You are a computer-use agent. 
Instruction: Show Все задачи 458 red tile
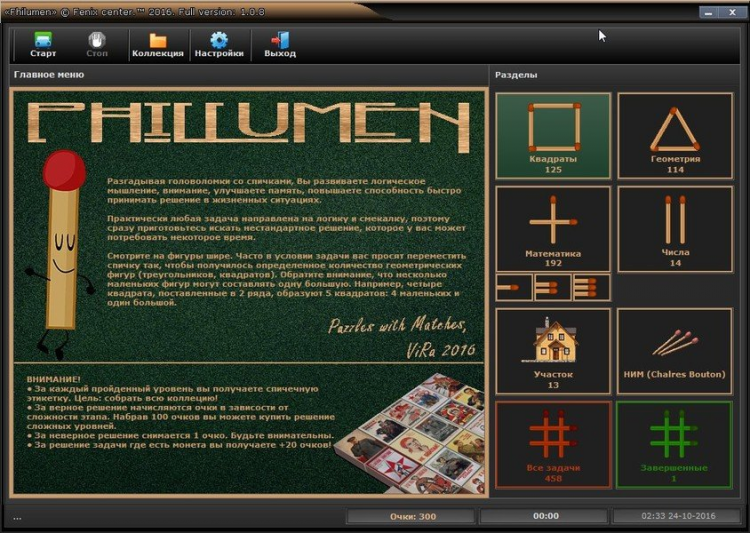coord(553,445)
